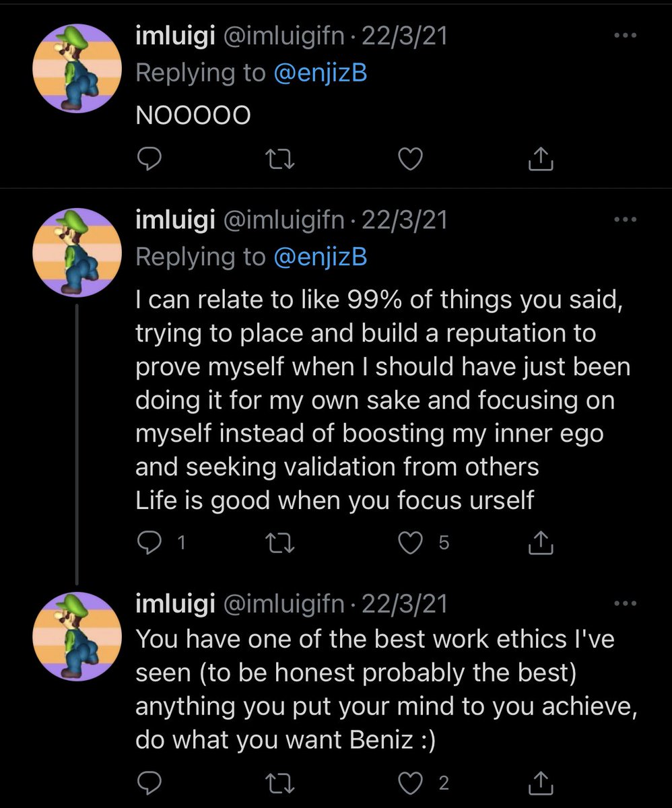Open imluigi avatar on the last tweet
The height and width of the screenshot is (808, 672).
(x=77, y=636)
